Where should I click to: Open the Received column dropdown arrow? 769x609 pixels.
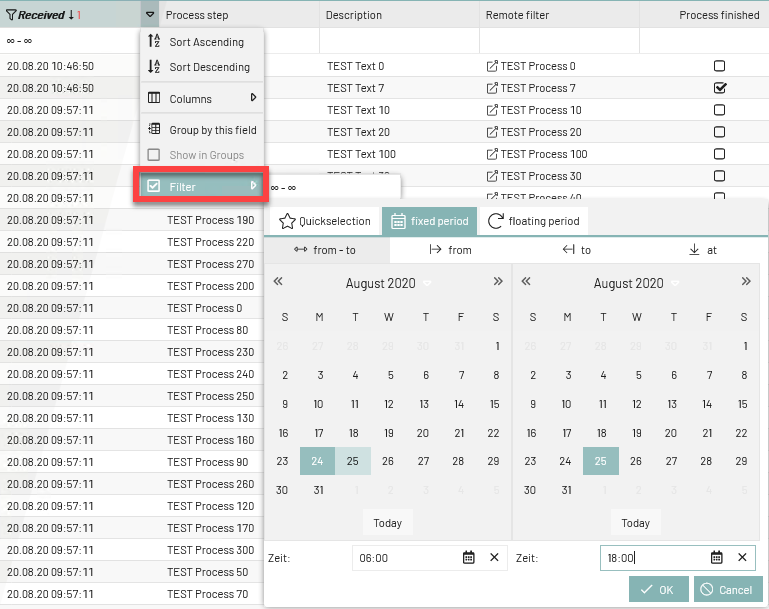[x=150, y=15]
